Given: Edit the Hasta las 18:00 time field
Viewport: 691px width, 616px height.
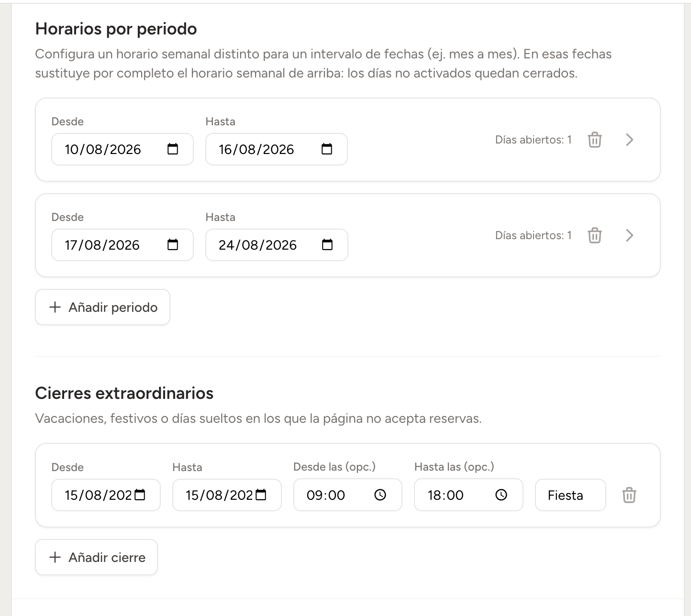Looking at the screenshot, I should pyautogui.click(x=468, y=495).
